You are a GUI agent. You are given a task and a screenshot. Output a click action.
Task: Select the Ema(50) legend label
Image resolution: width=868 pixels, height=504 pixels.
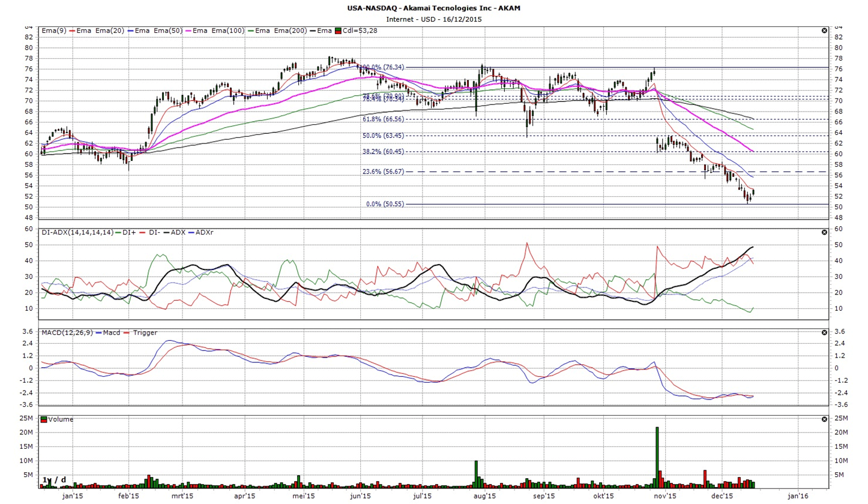click(x=169, y=31)
